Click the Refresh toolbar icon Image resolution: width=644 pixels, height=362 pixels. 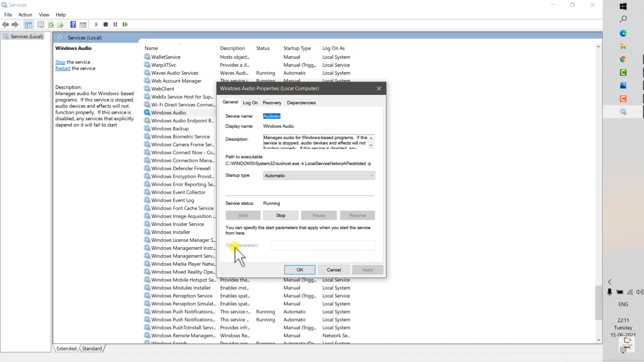(51, 25)
